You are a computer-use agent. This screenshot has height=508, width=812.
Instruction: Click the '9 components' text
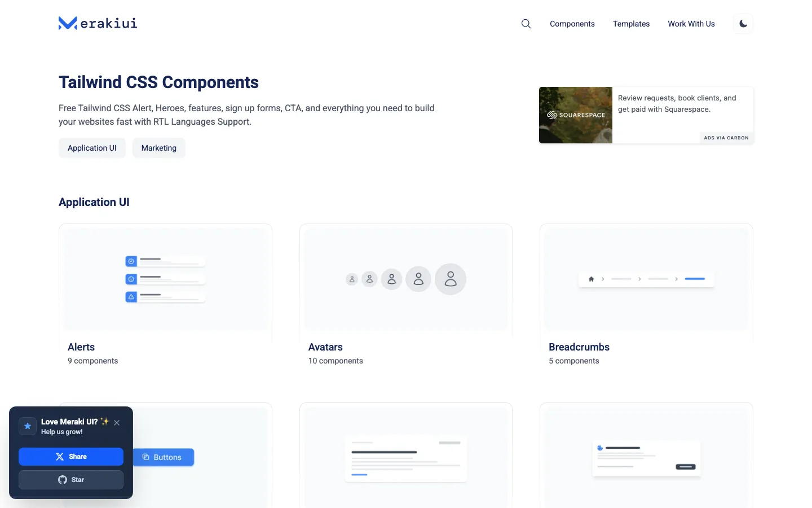pyautogui.click(x=93, y=361)
